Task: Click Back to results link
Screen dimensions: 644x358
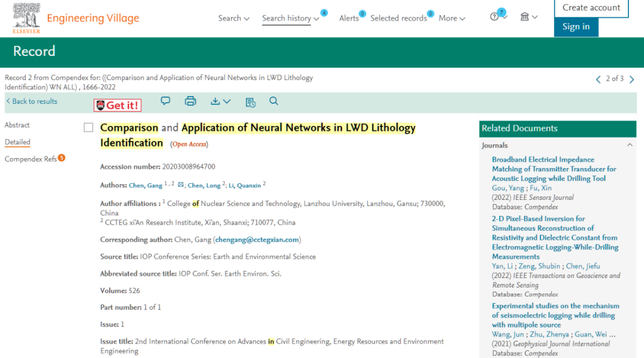Action: click(32, 101)
